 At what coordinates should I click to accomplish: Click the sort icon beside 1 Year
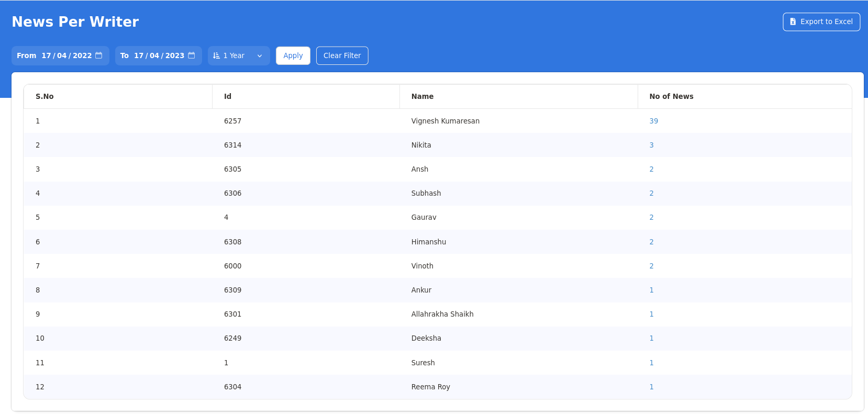tap(217, 55)
